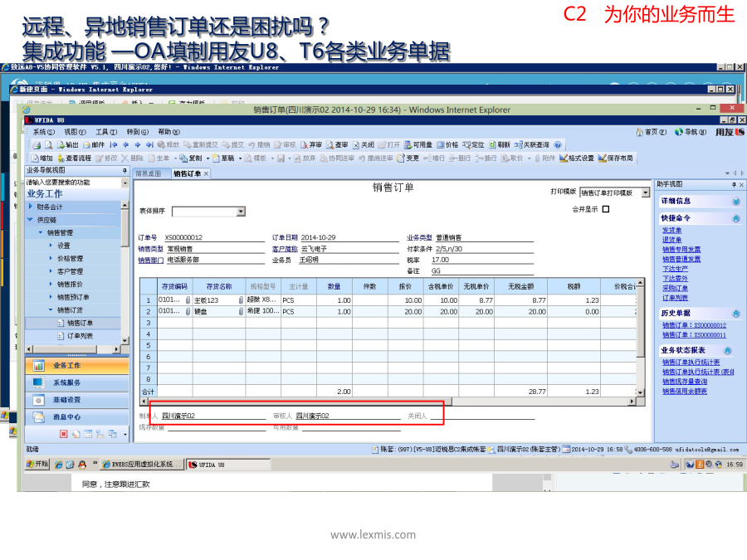The width and height of the screenshot is (747, 560).
Task: Click the 定位 (Locate) toolbar button
Action: tap(473, 144)
